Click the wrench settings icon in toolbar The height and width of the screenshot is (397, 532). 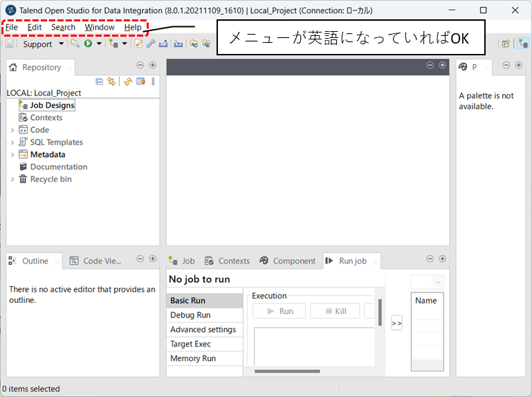coord(151,44)
